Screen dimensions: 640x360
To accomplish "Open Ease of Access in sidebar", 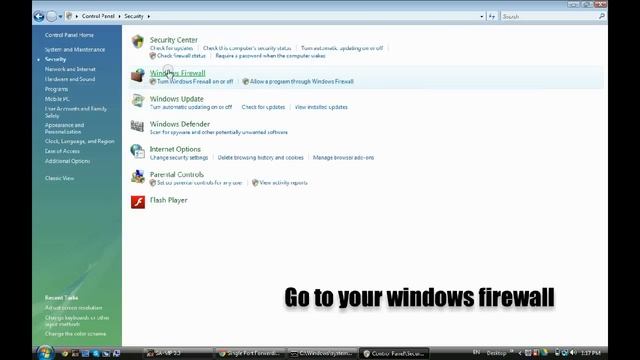I will [62, 151].
